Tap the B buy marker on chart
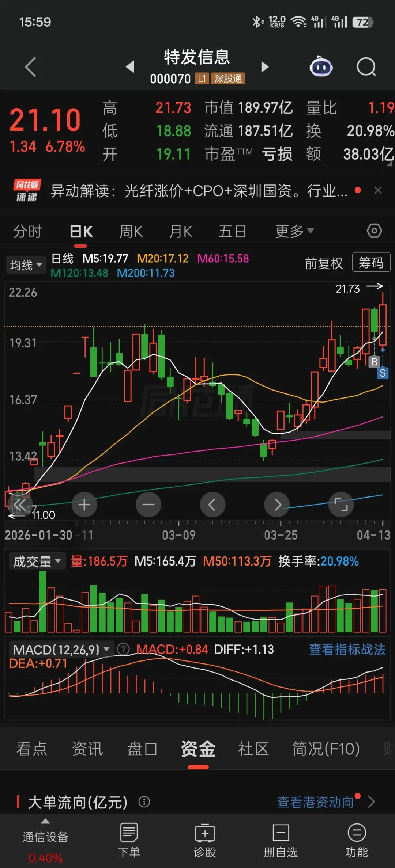 374,362
